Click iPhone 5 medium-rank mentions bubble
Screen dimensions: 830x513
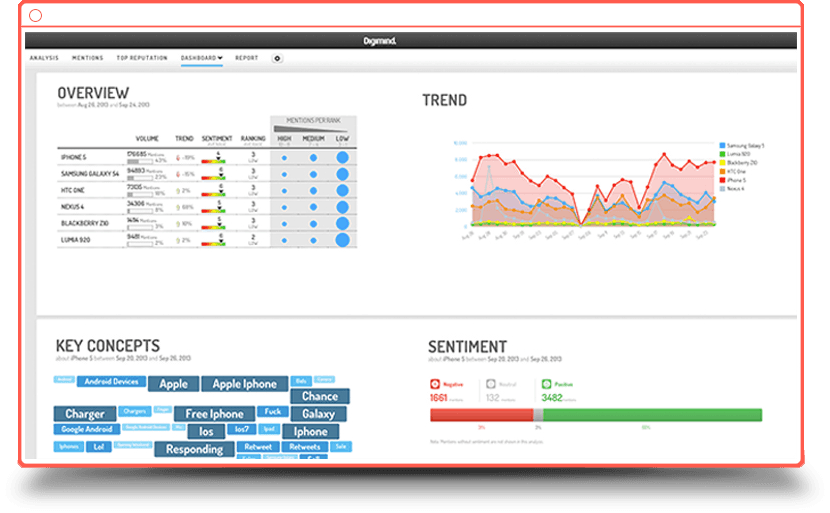(313, 158)
